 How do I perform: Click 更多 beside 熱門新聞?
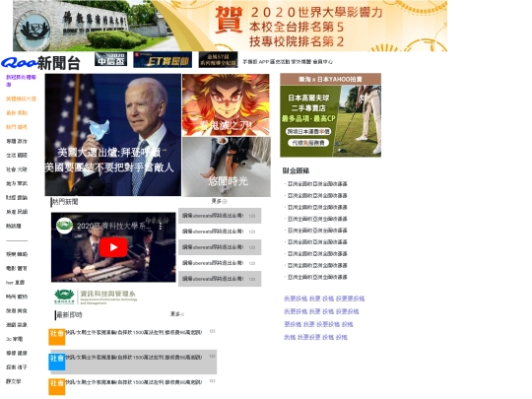tap(219, 201)
